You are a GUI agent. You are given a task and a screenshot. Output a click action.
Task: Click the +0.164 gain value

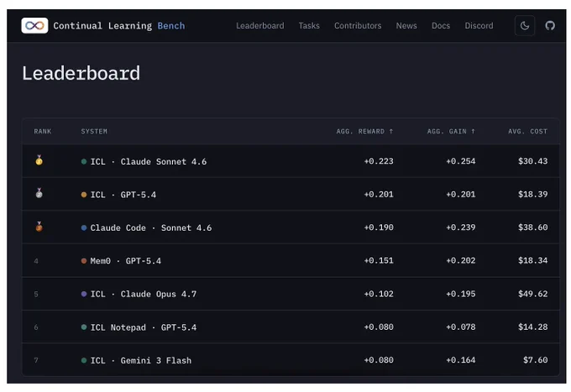[461, 360]
